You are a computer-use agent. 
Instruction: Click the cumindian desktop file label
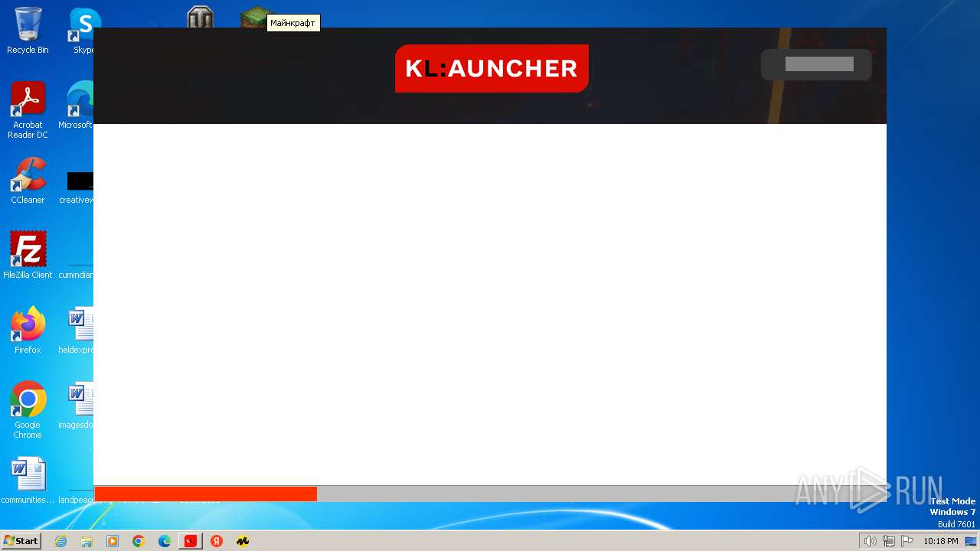tap(76, 275)
